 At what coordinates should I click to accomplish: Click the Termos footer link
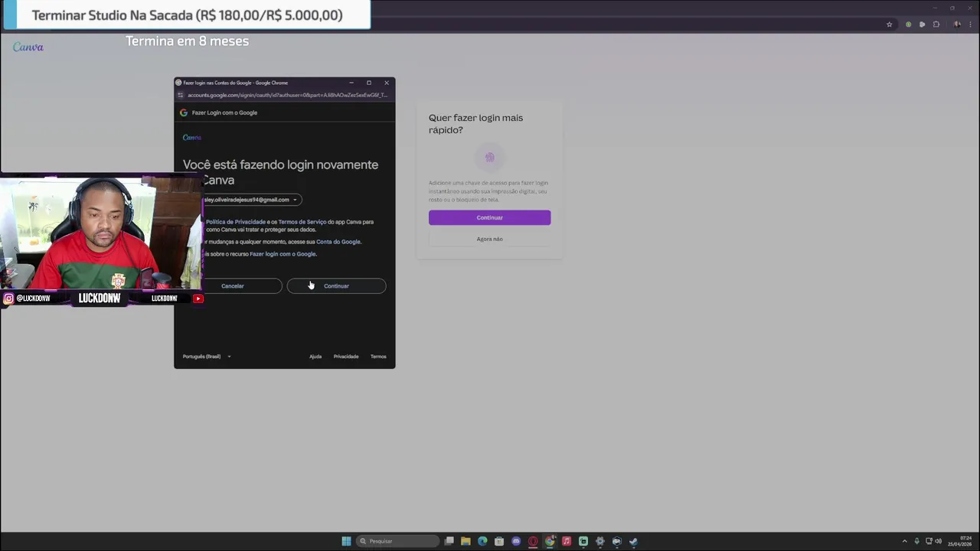(378, 357)
